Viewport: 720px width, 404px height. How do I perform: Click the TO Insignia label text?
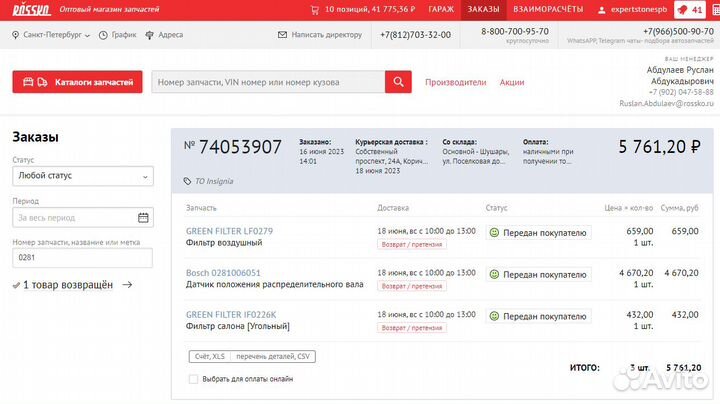point(214,181)
